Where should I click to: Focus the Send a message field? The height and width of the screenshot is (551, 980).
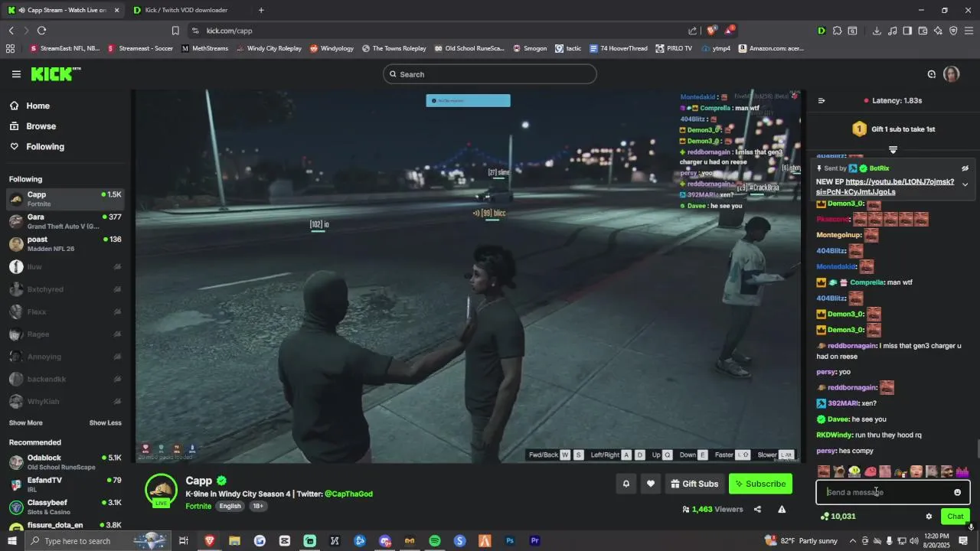click(893, 492)
